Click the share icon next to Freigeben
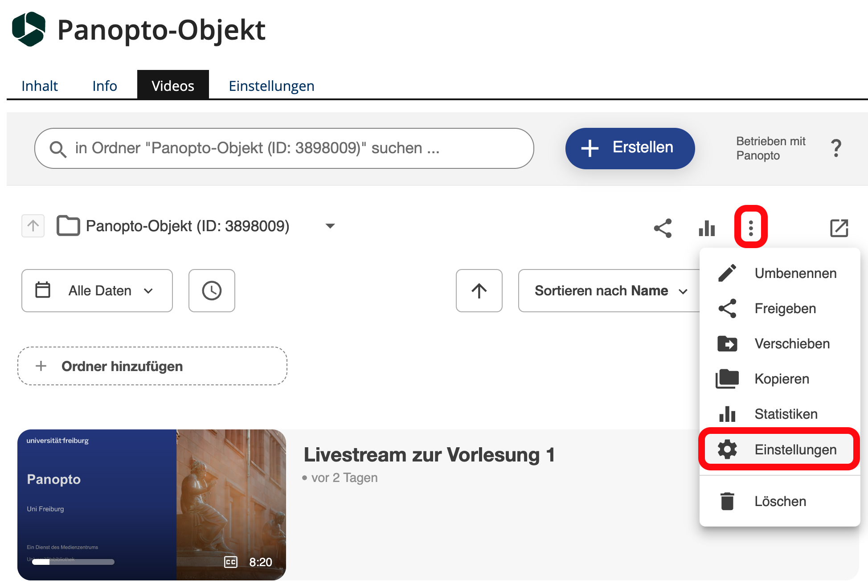Image resolution: width=868 pixels, height=588 pixels. (727, 308)
